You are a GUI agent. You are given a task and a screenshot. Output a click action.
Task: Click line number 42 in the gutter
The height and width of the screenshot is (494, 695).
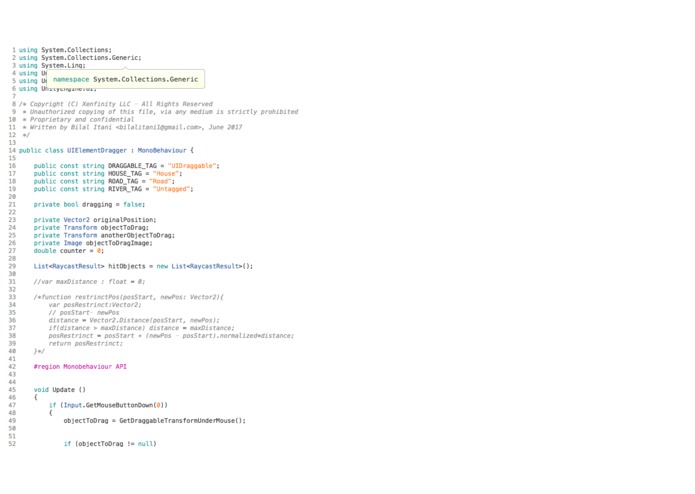[12, 367]
